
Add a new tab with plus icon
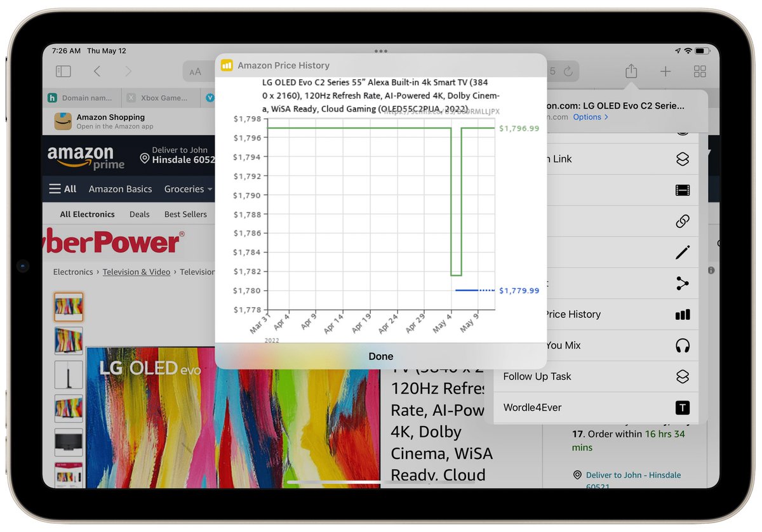(x=665, y=72)
